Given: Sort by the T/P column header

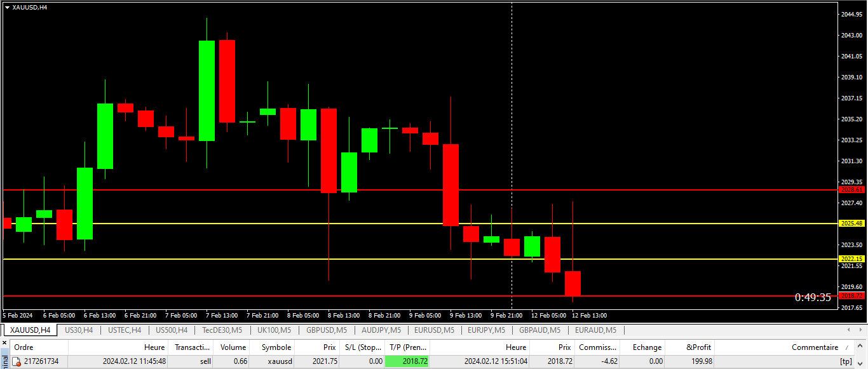Looking at the screenshot, I should (407, 347).
